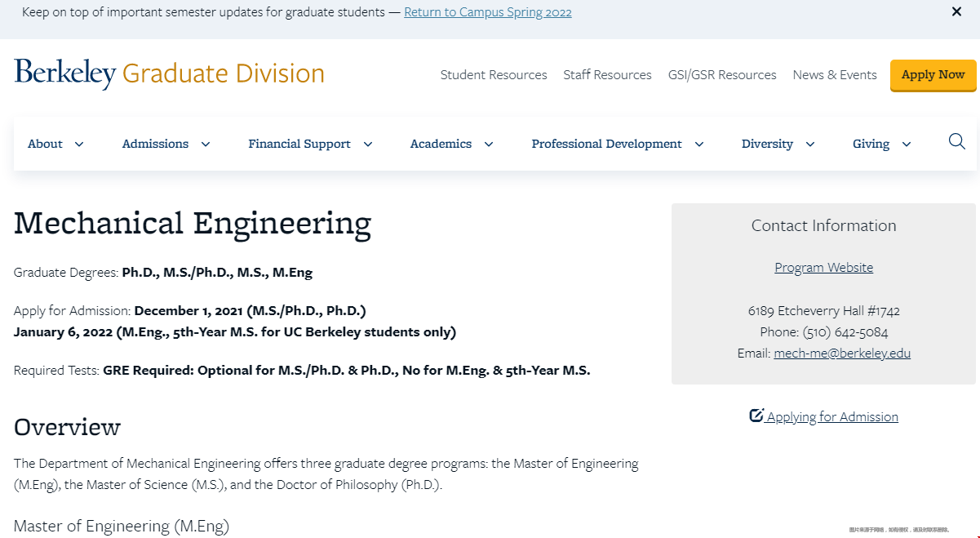980x538 pixels.
Task: Click the edit icon beside Applying for Admission
Action: pyautogui.click(x=756, y=416)
